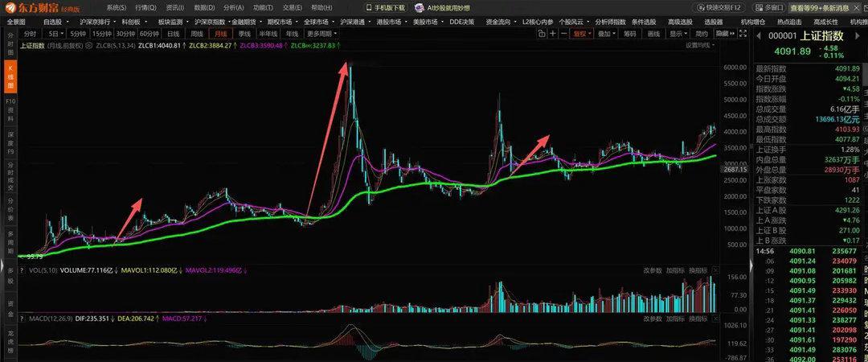Open the 分析(A) menu
Image resolution: width=868 pixels, height=362 pixels.
coord(233,8)
